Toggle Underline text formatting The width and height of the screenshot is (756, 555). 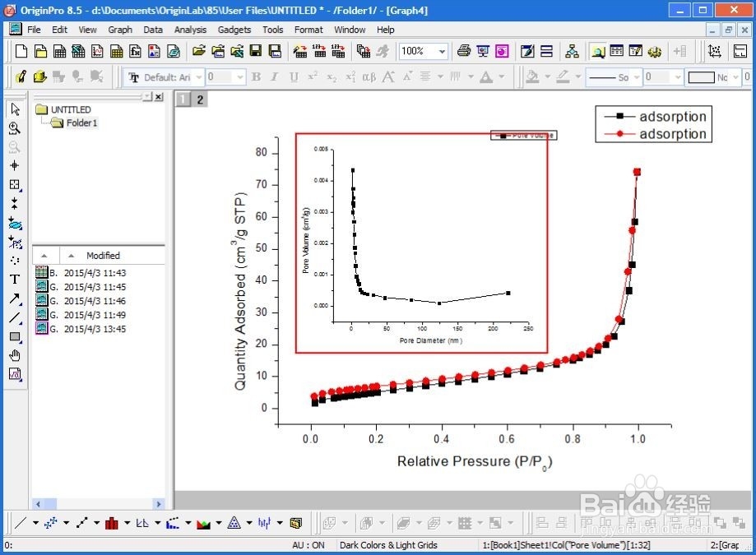point(294,77)
